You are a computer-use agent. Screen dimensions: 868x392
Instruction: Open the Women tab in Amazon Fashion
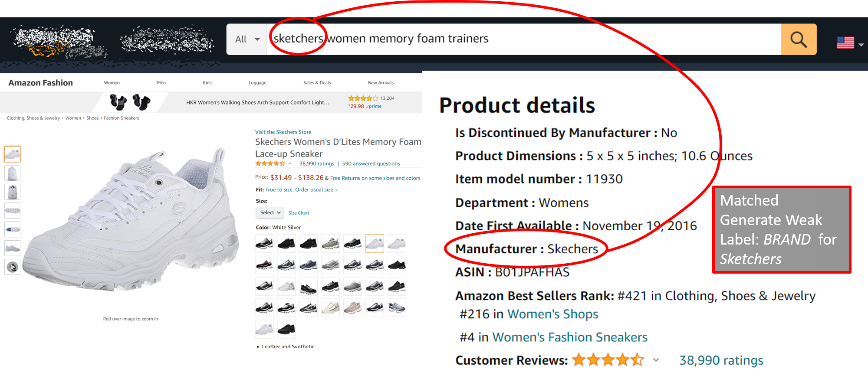112,83
